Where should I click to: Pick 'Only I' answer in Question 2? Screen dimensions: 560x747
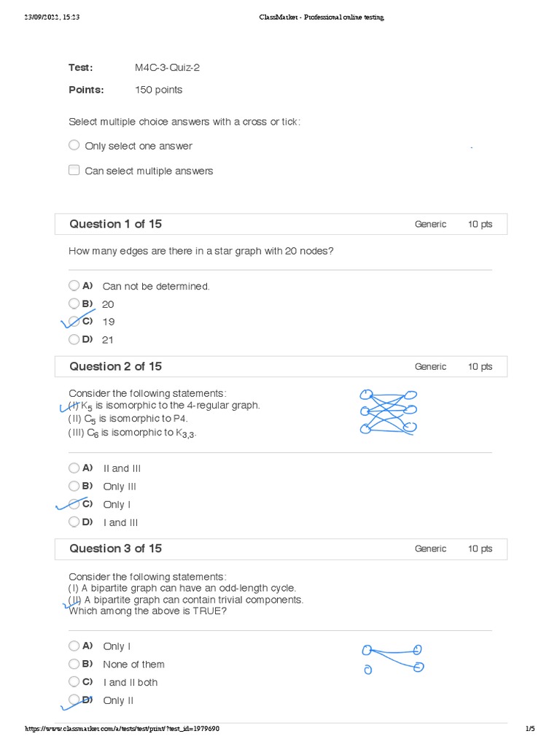[74, 504]
